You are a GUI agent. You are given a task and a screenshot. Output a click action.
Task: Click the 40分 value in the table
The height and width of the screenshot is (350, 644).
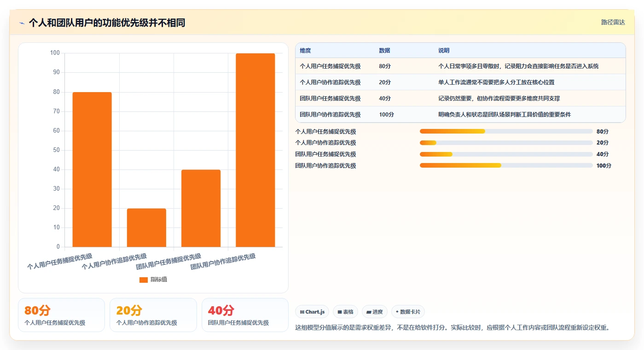[x=385, y=99]
